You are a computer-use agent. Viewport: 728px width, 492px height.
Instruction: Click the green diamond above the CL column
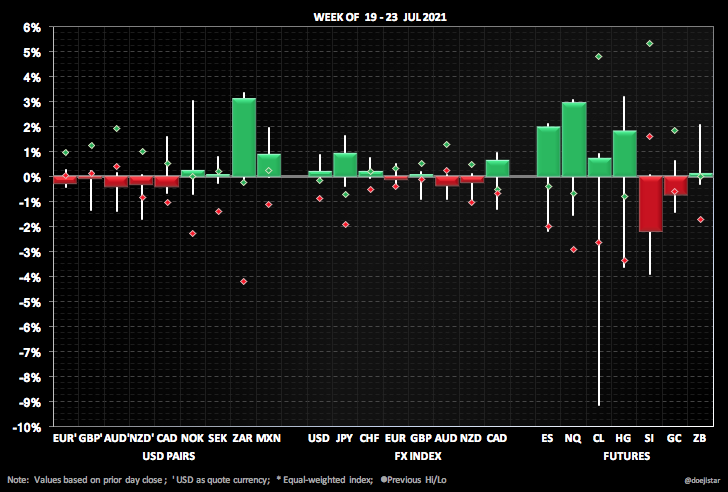point(598,57)
